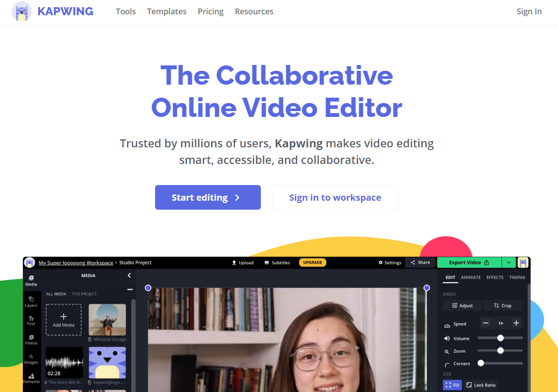
Task: Switch to the ANIMATE tab
Action: click(471, 277)
